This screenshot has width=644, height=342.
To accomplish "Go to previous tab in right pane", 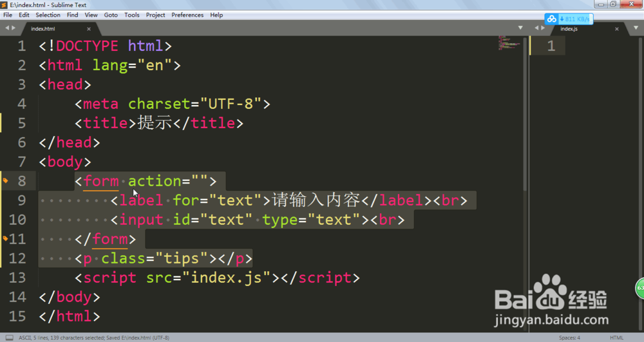I will point(536,28).
